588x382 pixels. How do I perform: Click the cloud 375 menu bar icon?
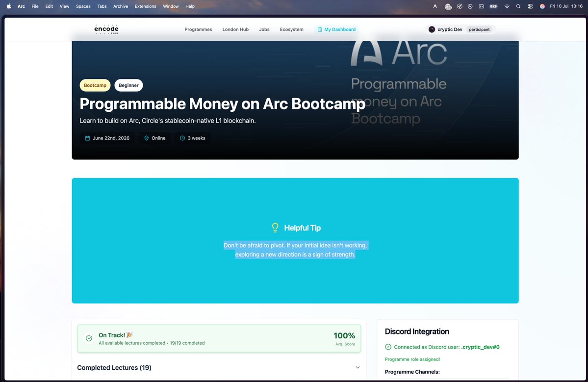coord(448,6)
